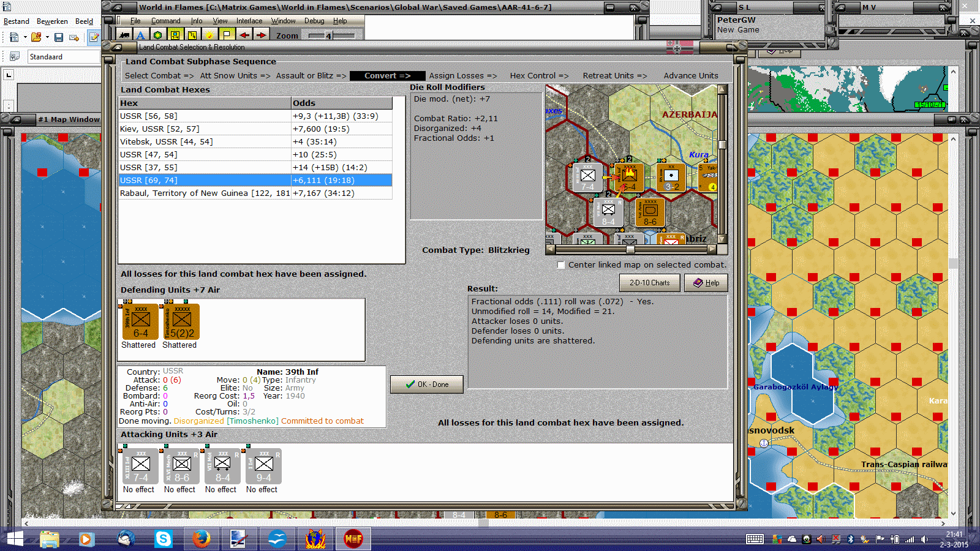The image size is (980, 551).
Task: Select the 39th Inf defending unit counter
Action: pyautogui.click(x=141, y=321)
